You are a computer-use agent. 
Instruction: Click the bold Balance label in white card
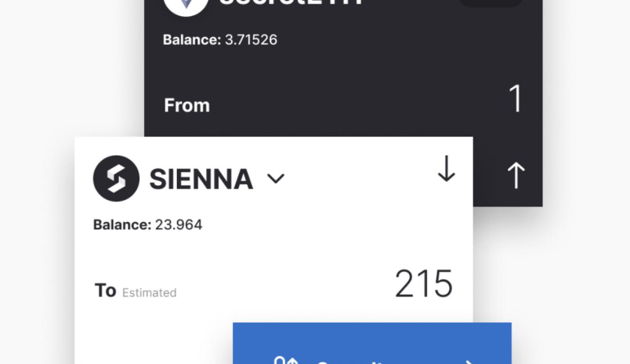tap(122, 224)
